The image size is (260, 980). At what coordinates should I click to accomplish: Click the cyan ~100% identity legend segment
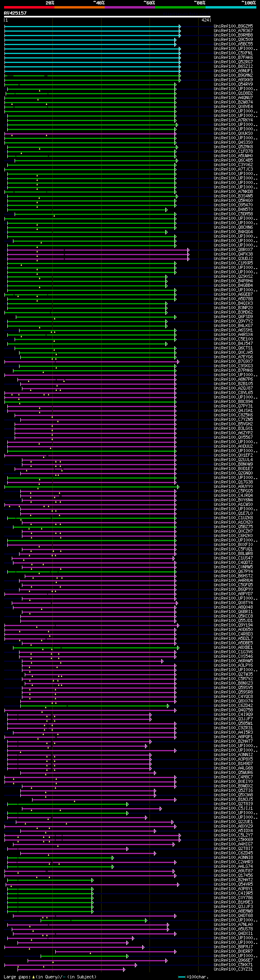(230, 7)
